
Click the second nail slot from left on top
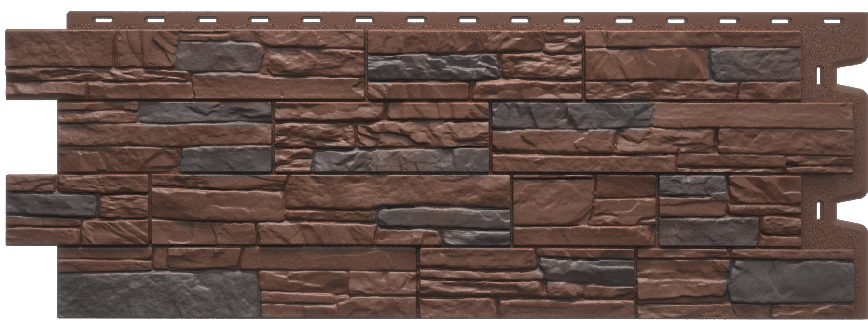tap(154, 20)
